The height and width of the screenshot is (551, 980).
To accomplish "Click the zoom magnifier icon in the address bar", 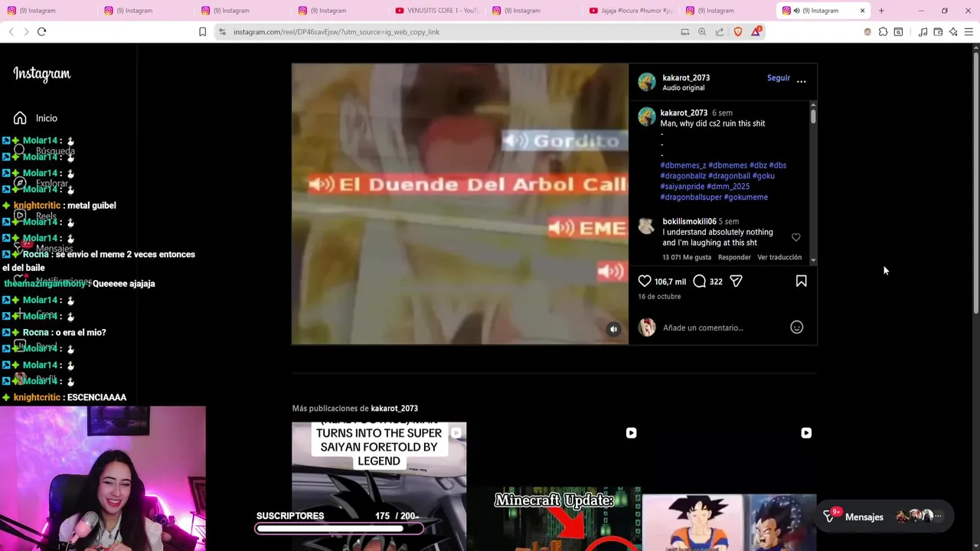I will click(702, 31).
